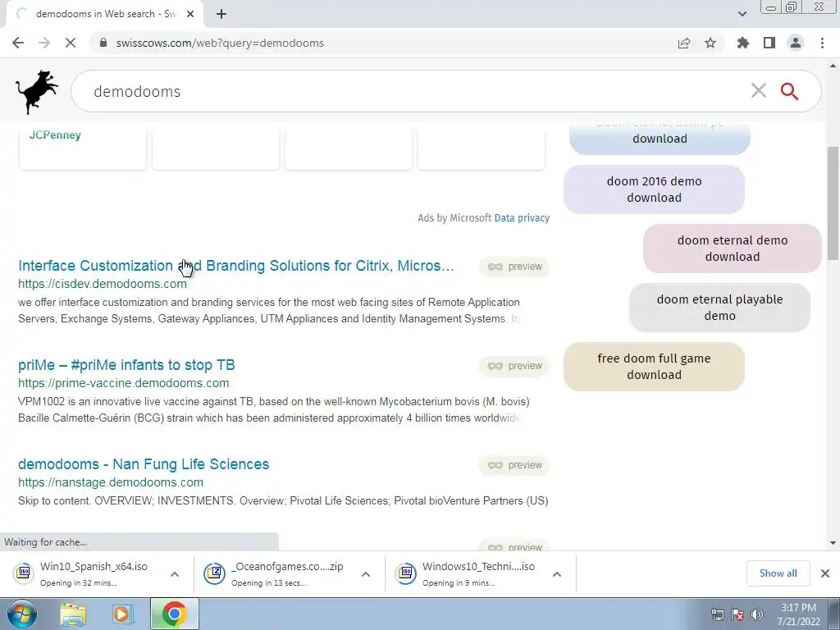840x630 pixels.
Task: Click the address bar URL
Action: [220, 43]
